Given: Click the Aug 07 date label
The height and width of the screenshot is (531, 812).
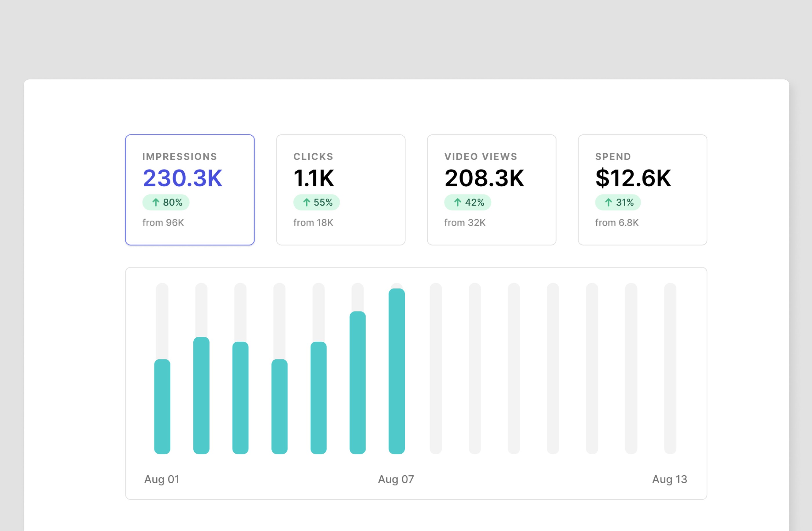Looking at the screenshot, I should 396,479.
